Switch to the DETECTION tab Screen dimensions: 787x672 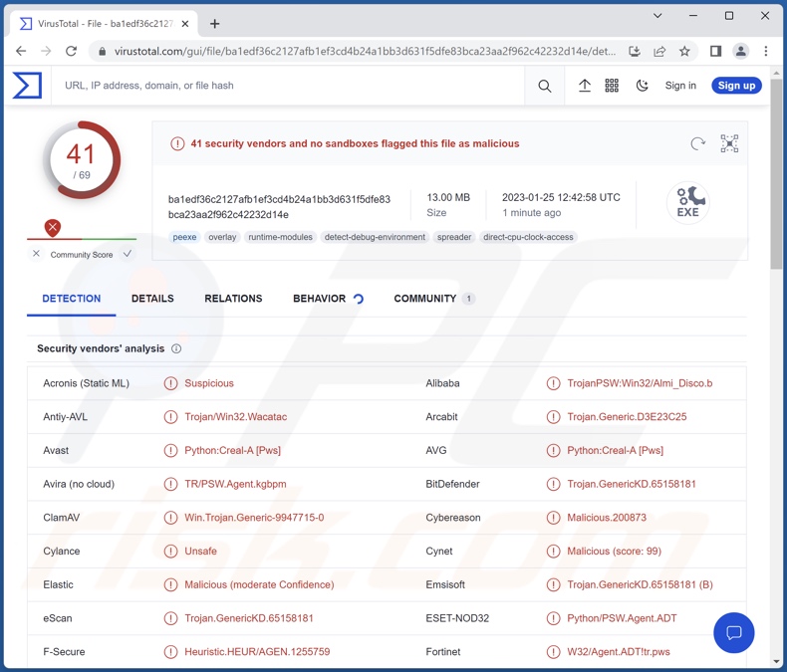point(72,299)
